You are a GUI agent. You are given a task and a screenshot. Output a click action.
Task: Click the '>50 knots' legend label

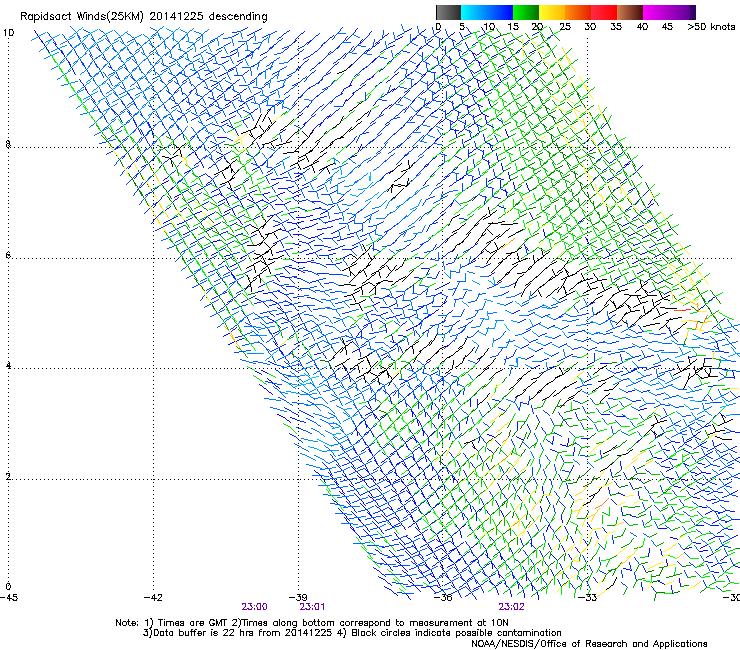tap(711, 27)
